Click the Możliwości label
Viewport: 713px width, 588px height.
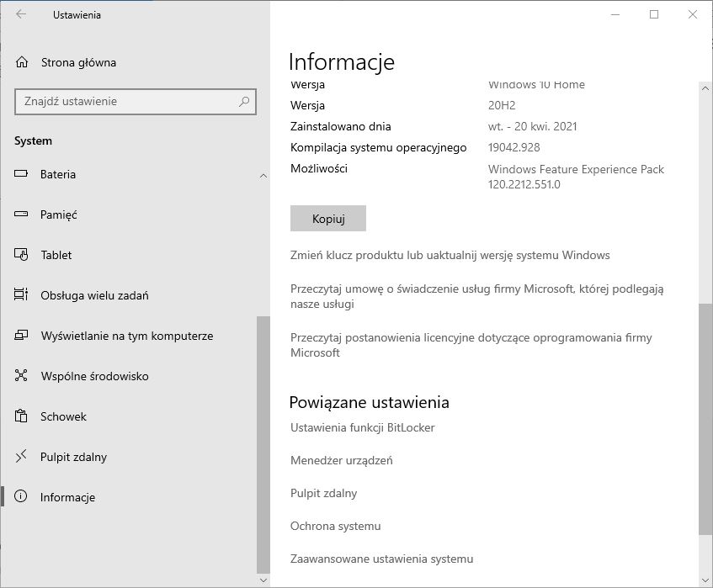pos(319,168)
